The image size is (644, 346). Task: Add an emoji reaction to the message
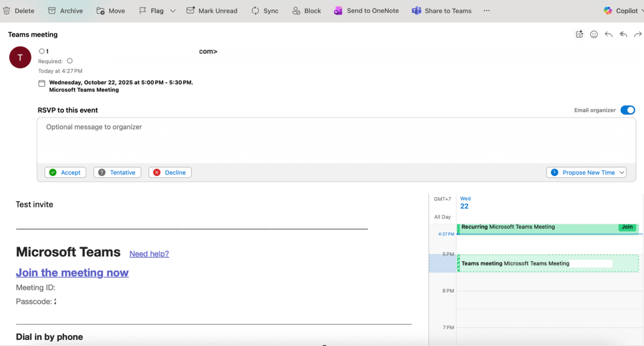click(x=594, y=34)
